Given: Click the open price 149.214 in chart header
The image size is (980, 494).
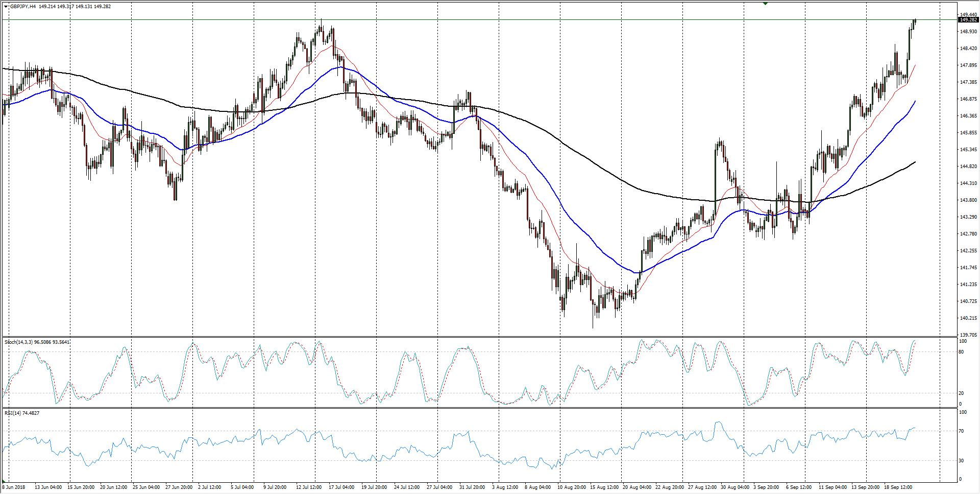Looking at the screenshot, I should click(47, 7).
